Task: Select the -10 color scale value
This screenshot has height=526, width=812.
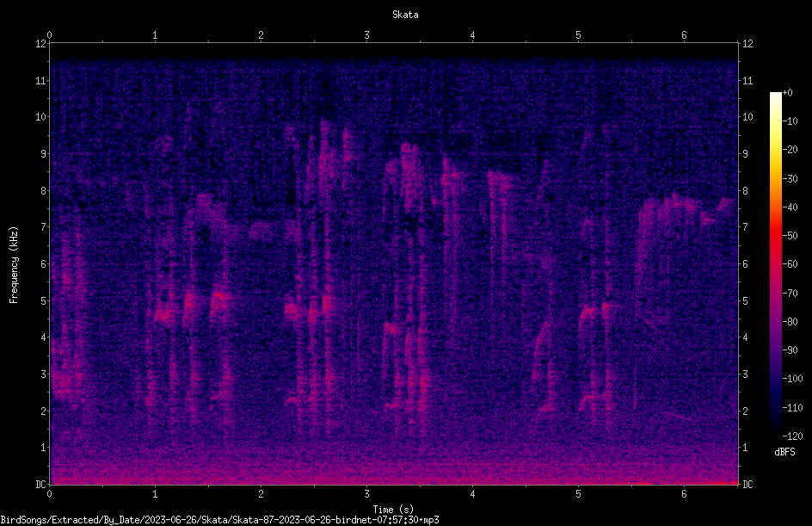Action: point(790,121)
